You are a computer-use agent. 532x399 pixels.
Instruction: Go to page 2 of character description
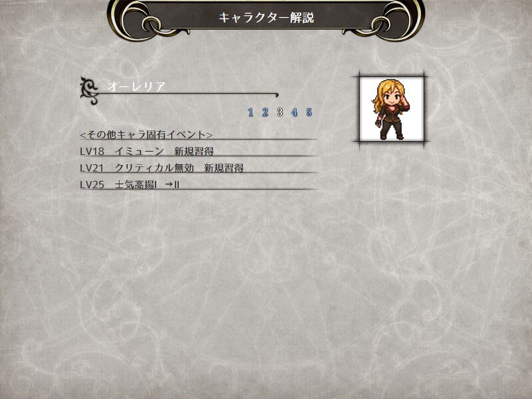265,112
